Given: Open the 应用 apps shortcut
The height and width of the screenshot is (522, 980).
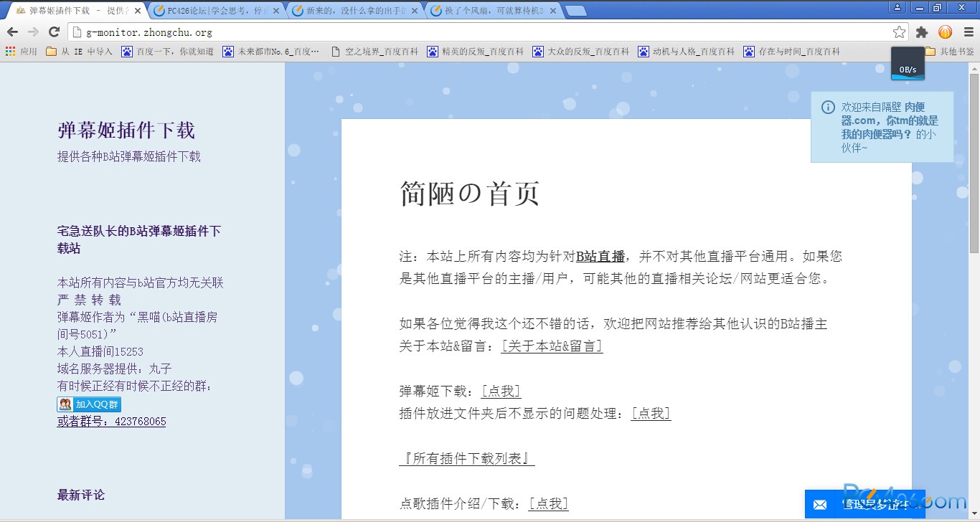Looking at the screenshot, I should click(22, 52).
